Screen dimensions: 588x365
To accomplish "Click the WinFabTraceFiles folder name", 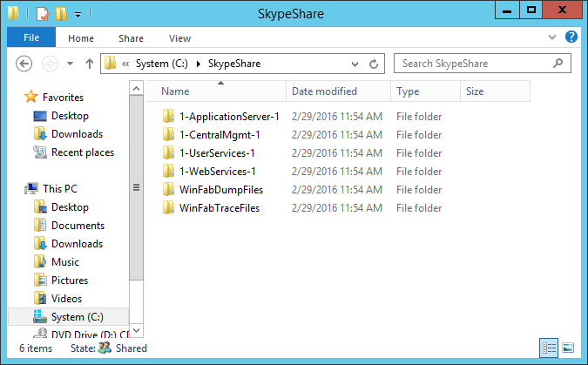I will pyautogui.click(x=220, y=208).
